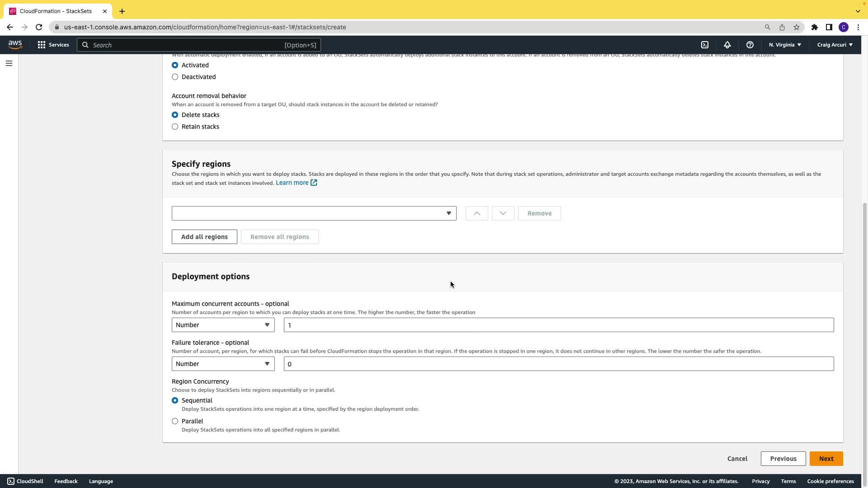Choose Retain stacks radio button
Viewport: 868px width, 488px height.
click(x=175, y=127)
